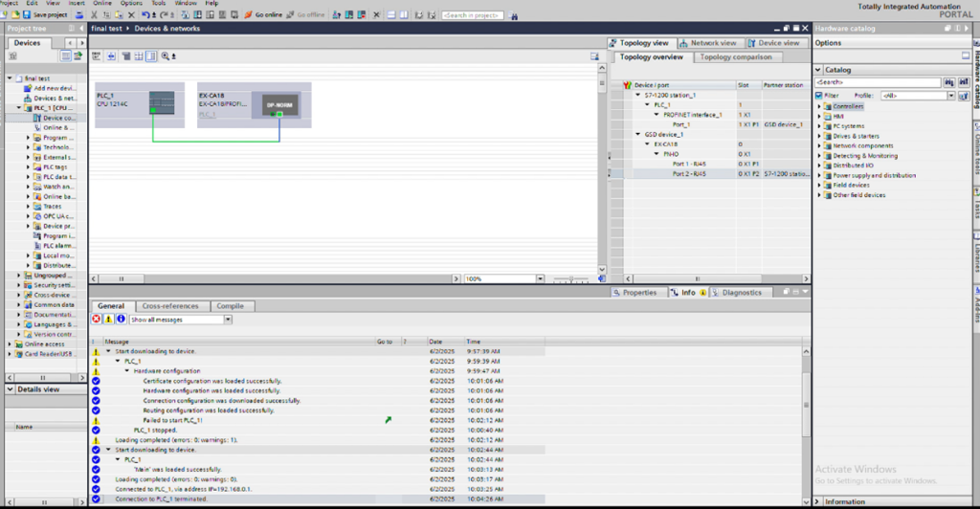The width and height of the screenshot is (980, 509).
Task: Select Port 2 - RJ45 row in topology overview
Action: pyautogui.click(x=709, y=173)
